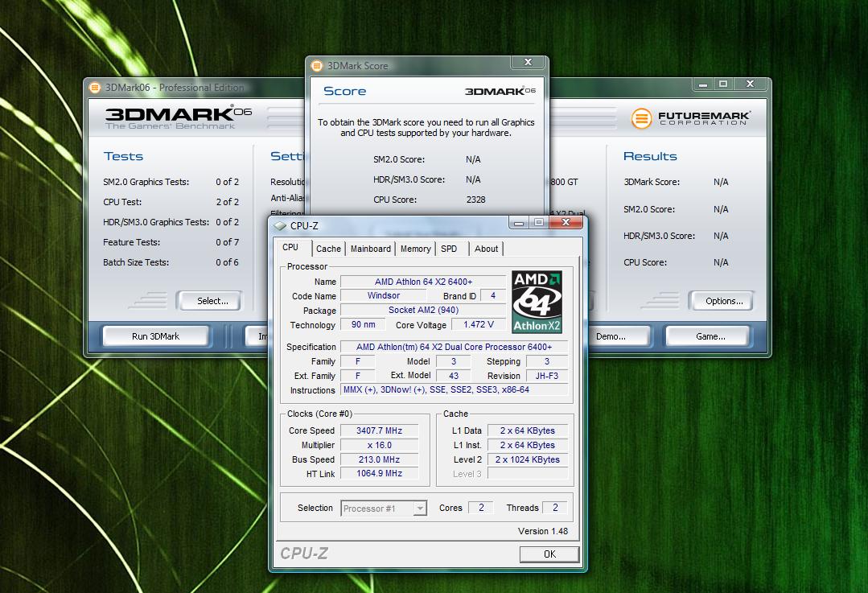Click the Windsor code name field
The width and height of the screenshot is (868, 593).
pos(384,295)
